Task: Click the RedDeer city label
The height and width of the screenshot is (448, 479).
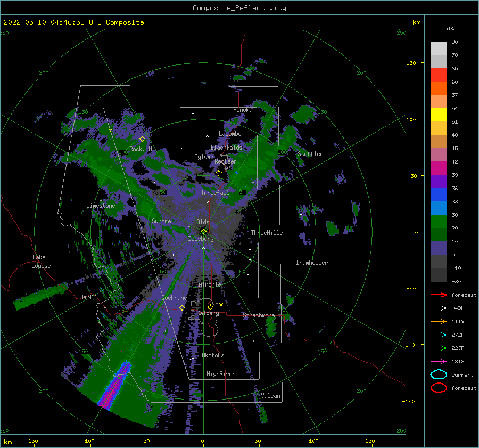Action: click(x=226, y=161)
